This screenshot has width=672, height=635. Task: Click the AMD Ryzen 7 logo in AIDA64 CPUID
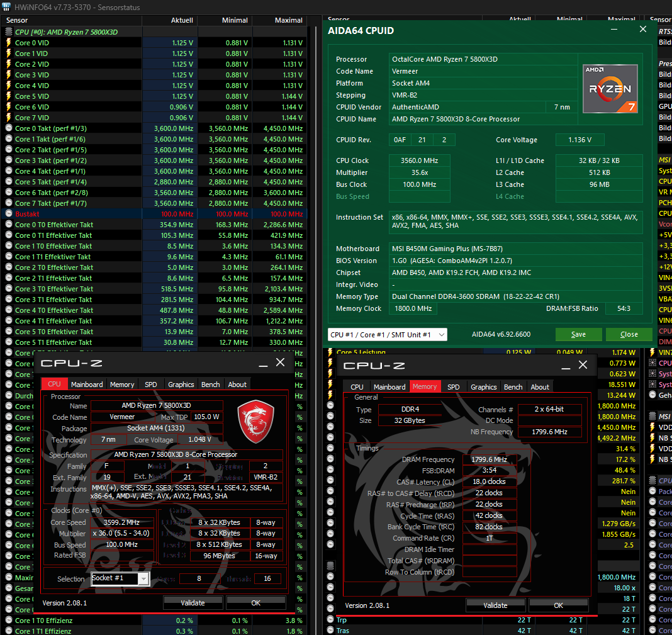click(610, 89)
